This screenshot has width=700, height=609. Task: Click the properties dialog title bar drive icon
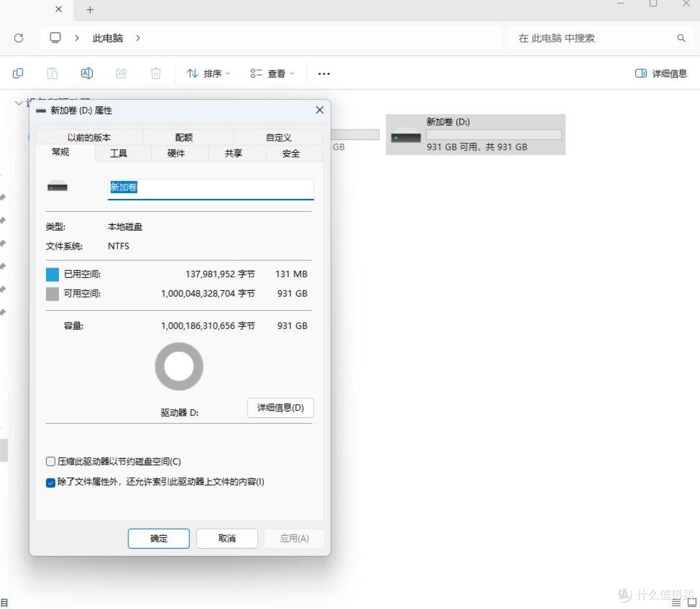pos(41,111)
